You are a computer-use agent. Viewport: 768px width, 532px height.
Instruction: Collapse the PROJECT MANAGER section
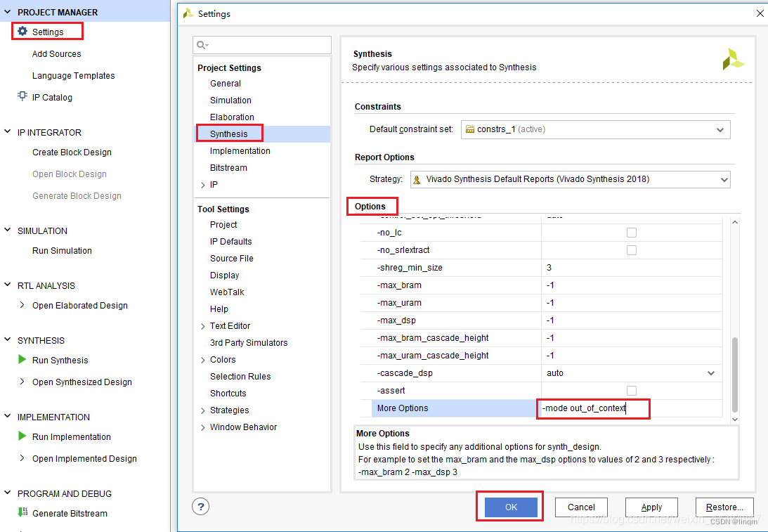pos(7,11)
